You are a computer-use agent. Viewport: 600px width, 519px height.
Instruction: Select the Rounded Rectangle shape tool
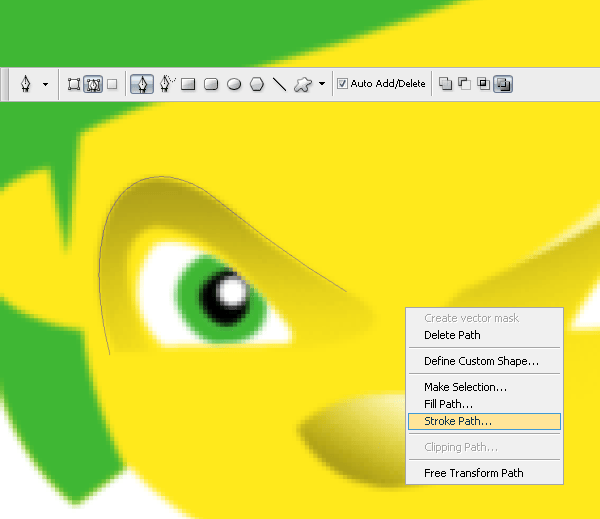click(x=211, y=84)
